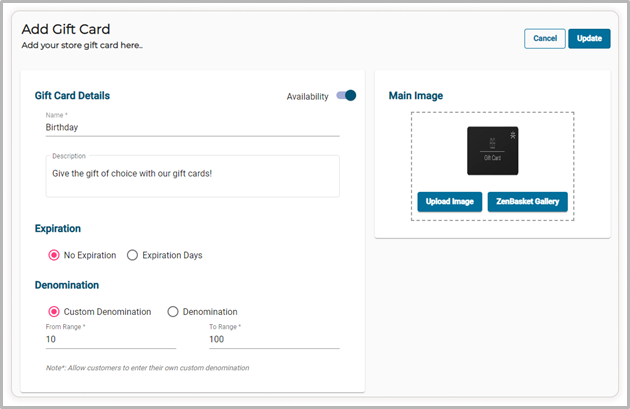The width and height of the screenshot is (630, 409).
Task: Click the Add Gift Card page title
Action: point(66,29)
